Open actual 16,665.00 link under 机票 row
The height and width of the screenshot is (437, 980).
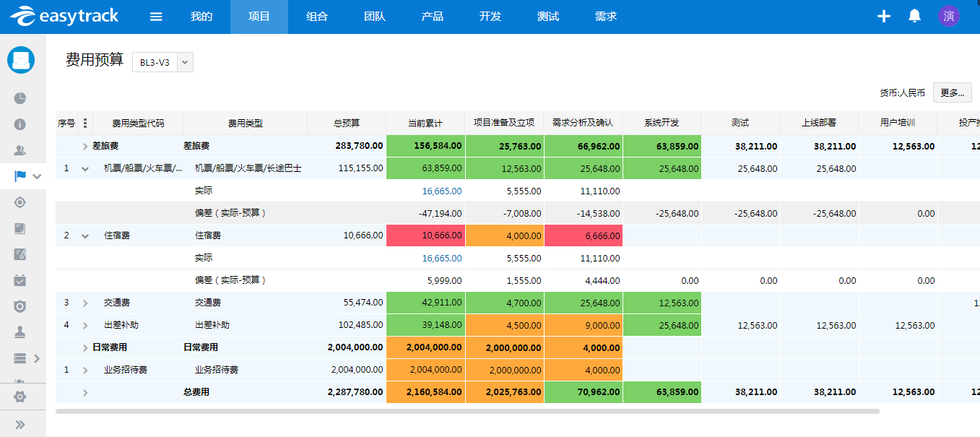coord(442,191)
